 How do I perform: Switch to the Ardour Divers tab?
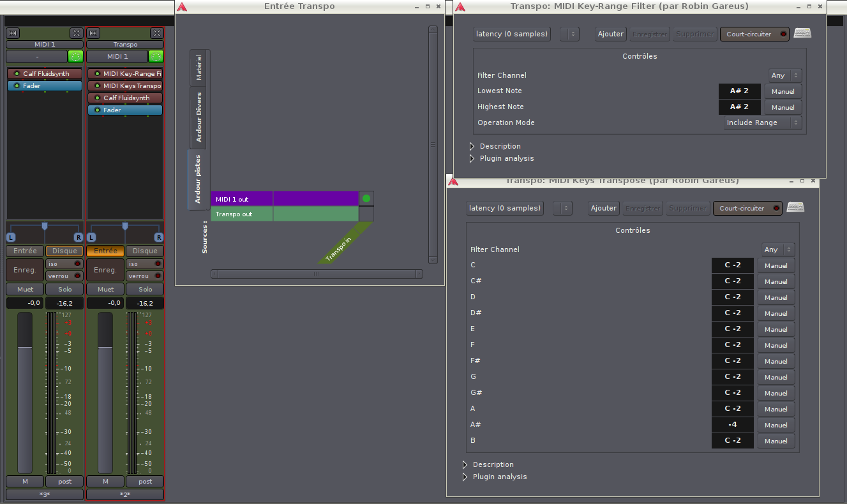[x=199, y=117]
